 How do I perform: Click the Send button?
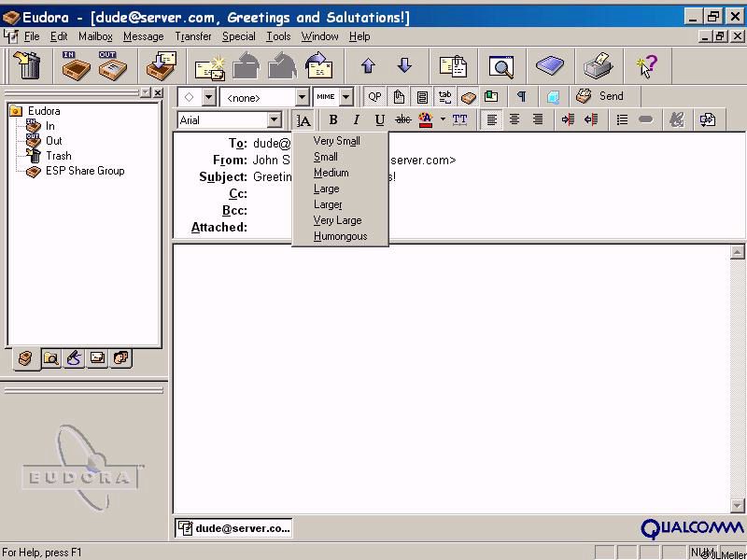[x=600, y=96]
